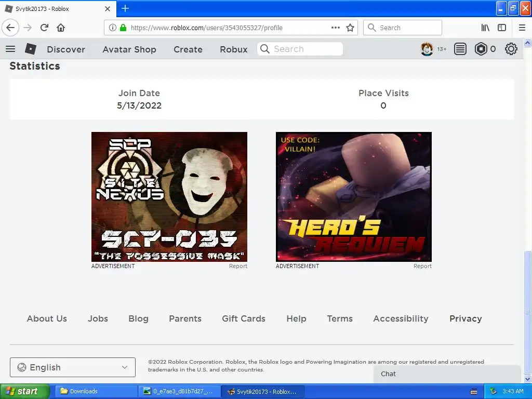532x399 pixels.
Task: Switch to the Downloads taskbar window
Action: click(96, 392)
